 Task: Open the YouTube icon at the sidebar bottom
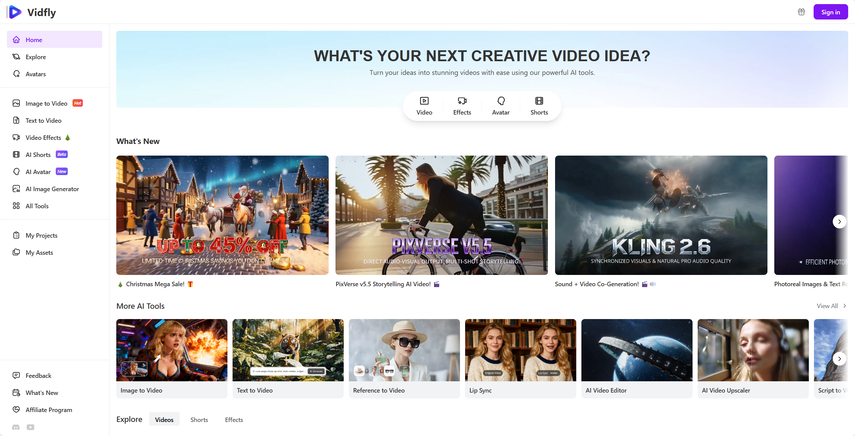point(31,427)
